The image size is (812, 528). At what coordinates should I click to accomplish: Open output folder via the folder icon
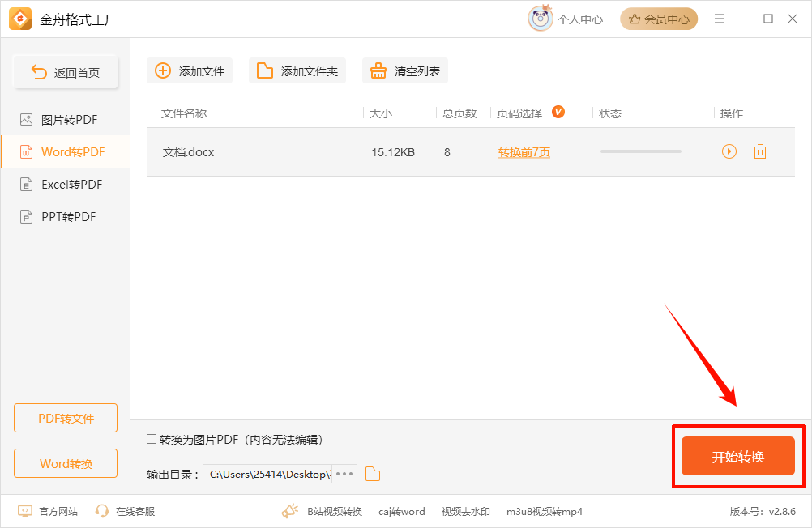pos(372,474)
